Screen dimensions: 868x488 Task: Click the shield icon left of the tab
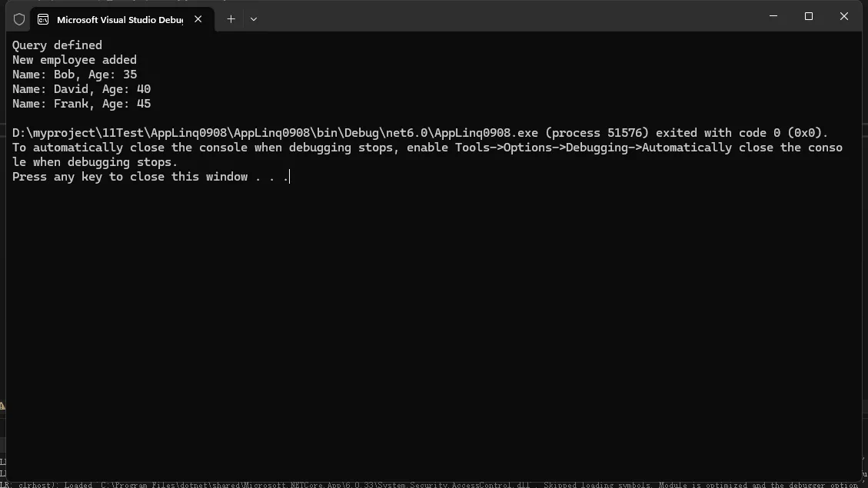pos(19,19)
